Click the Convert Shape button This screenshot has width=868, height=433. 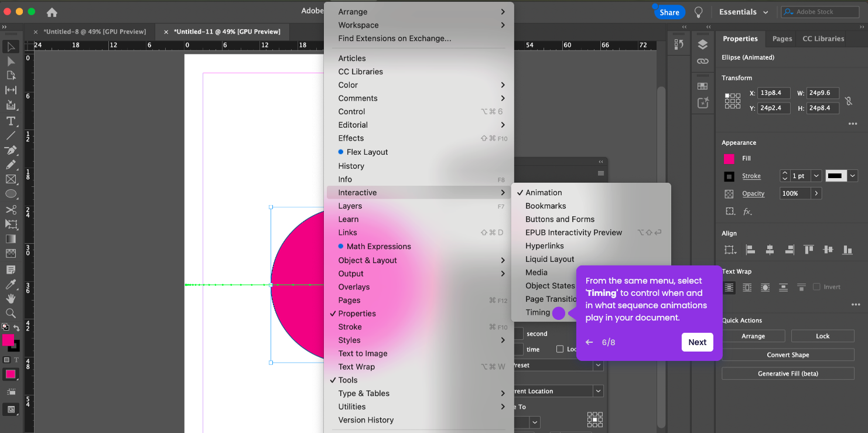pos(788,354)
